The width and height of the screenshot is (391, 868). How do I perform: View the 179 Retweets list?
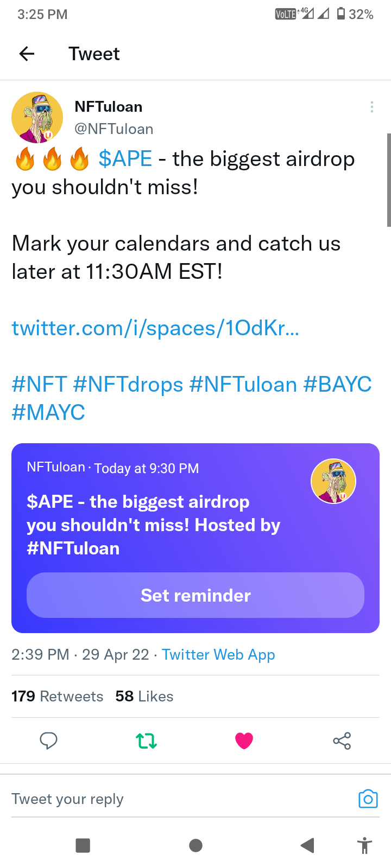point(57,696)
